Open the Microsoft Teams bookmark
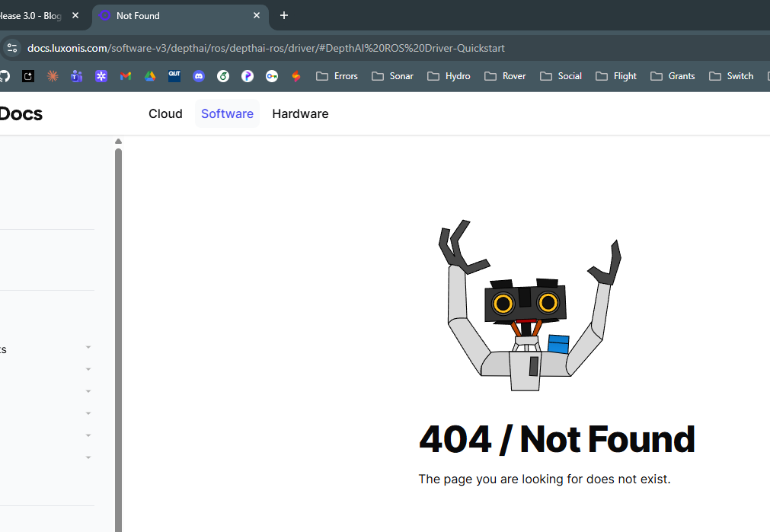The image size is (770, 532). click(76, 76)
